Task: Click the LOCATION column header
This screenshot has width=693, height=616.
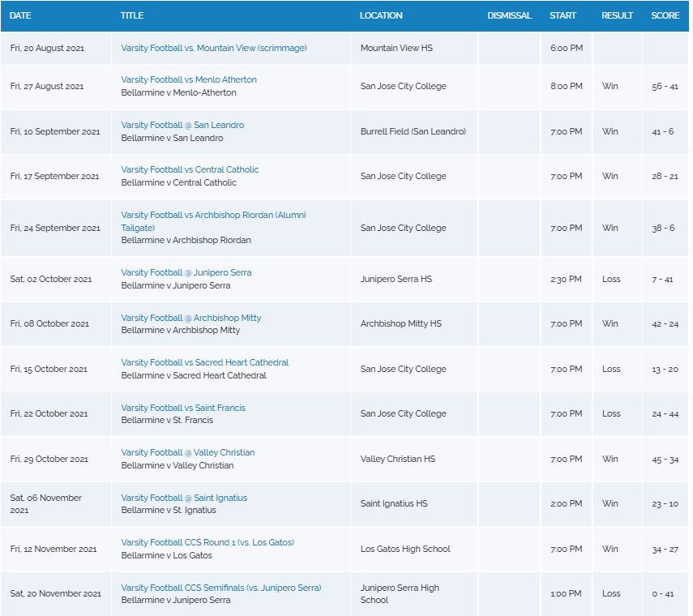Action: click(381, 15)
